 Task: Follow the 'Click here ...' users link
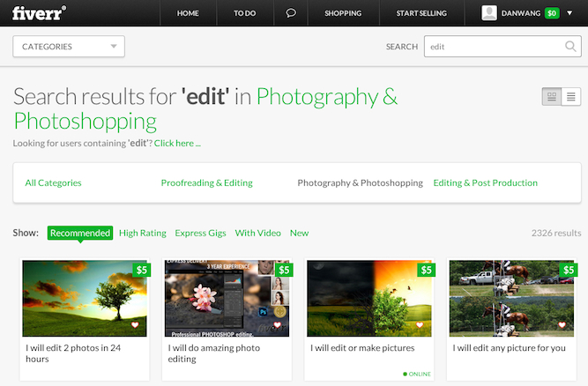(177, 143)
